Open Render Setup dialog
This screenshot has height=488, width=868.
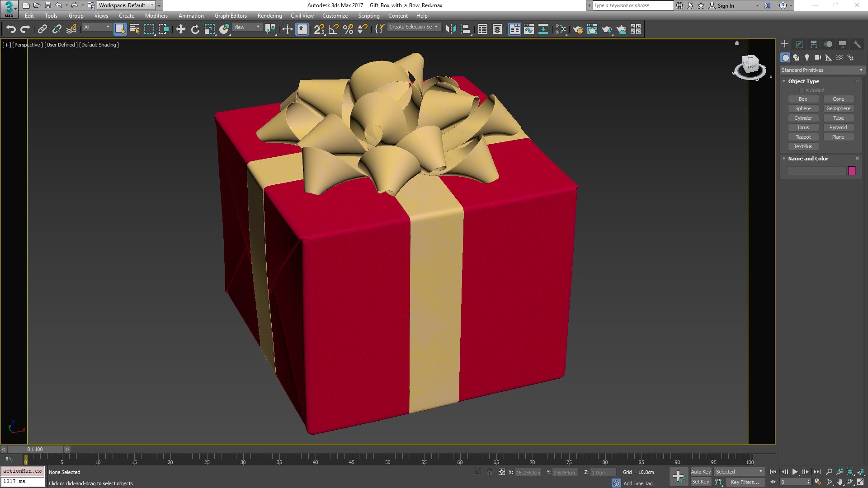[x=578, y=29]
